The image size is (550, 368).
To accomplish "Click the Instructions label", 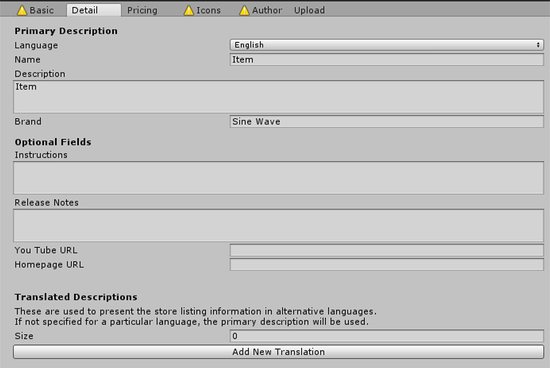I will pyautogui.click(x=41, y=155).
